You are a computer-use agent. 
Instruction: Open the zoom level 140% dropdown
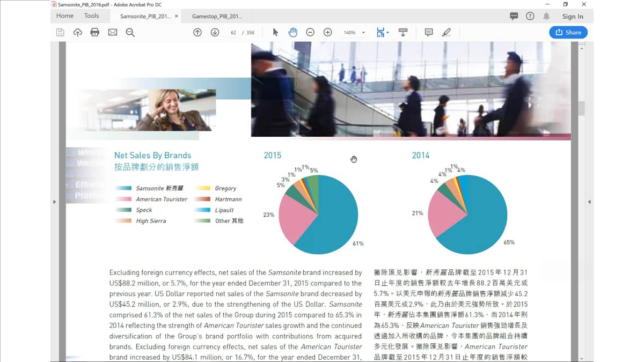(x=354, y=33)
